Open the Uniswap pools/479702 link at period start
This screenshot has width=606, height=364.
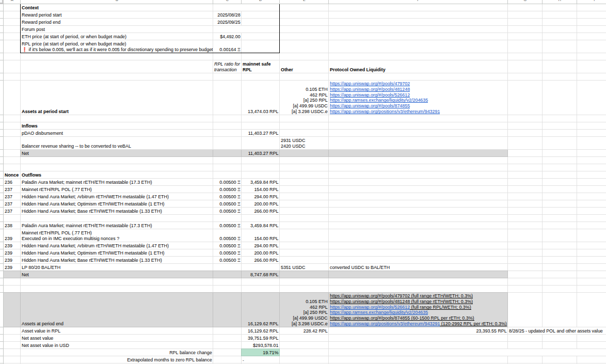[x=370, y=84]
